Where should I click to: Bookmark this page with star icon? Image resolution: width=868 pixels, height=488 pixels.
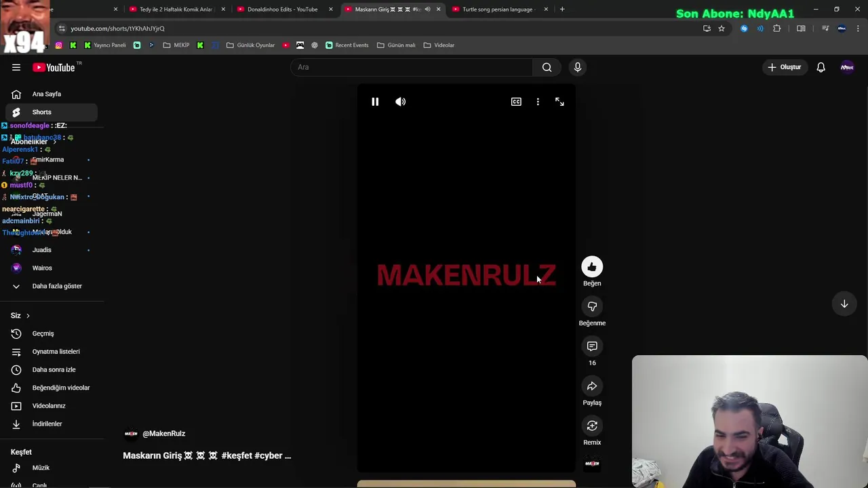tap(722, 28)
